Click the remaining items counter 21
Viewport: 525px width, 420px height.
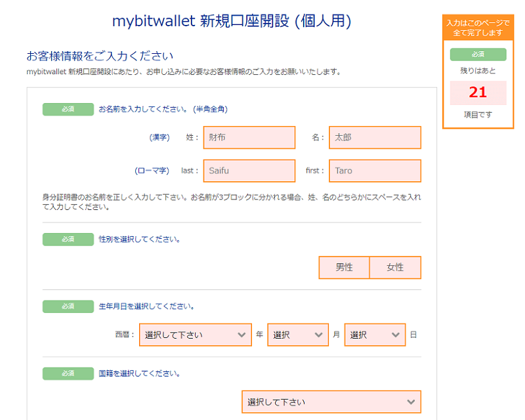[478, 93]
